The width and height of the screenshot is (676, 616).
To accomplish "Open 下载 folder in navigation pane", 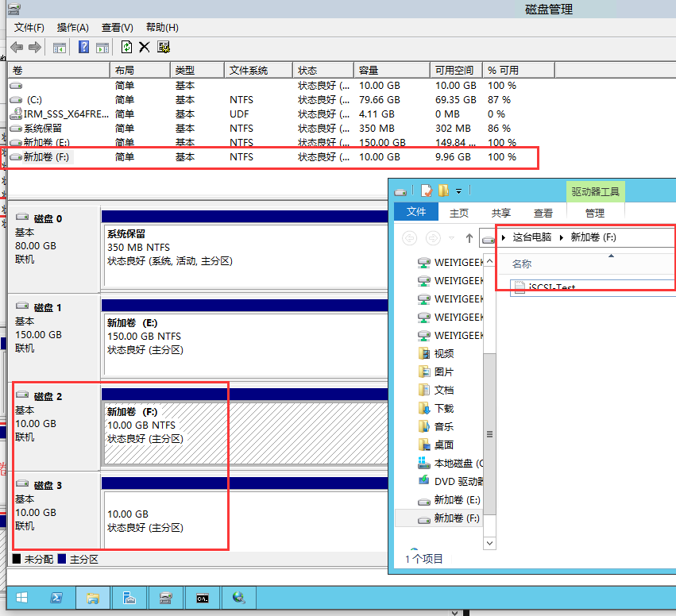I will tap(436, 408).
